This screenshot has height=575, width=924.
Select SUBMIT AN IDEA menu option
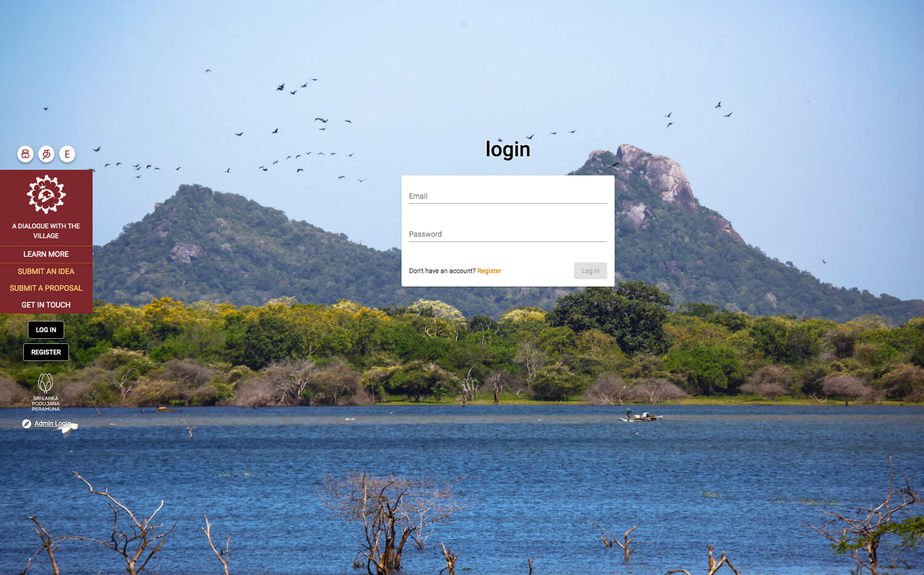point(46,271)
